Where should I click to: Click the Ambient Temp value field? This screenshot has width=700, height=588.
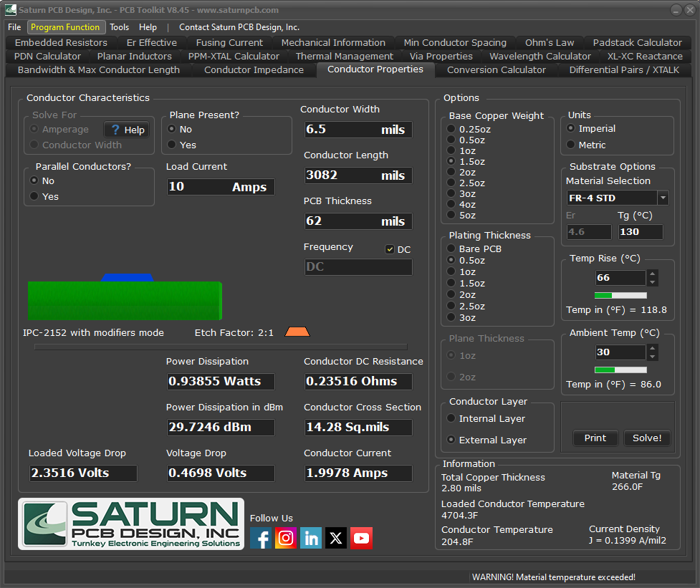[x=620, y=352]
